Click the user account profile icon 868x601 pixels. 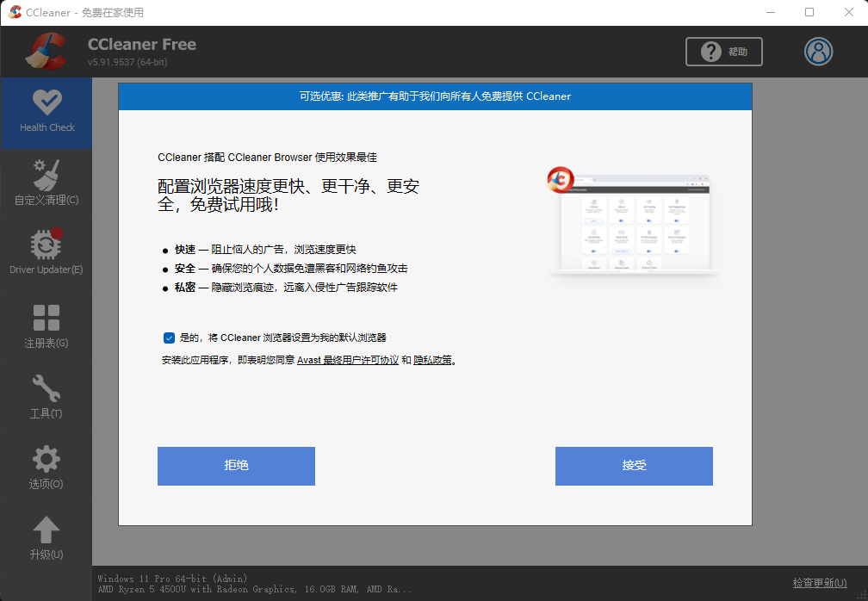pos(818,52)
